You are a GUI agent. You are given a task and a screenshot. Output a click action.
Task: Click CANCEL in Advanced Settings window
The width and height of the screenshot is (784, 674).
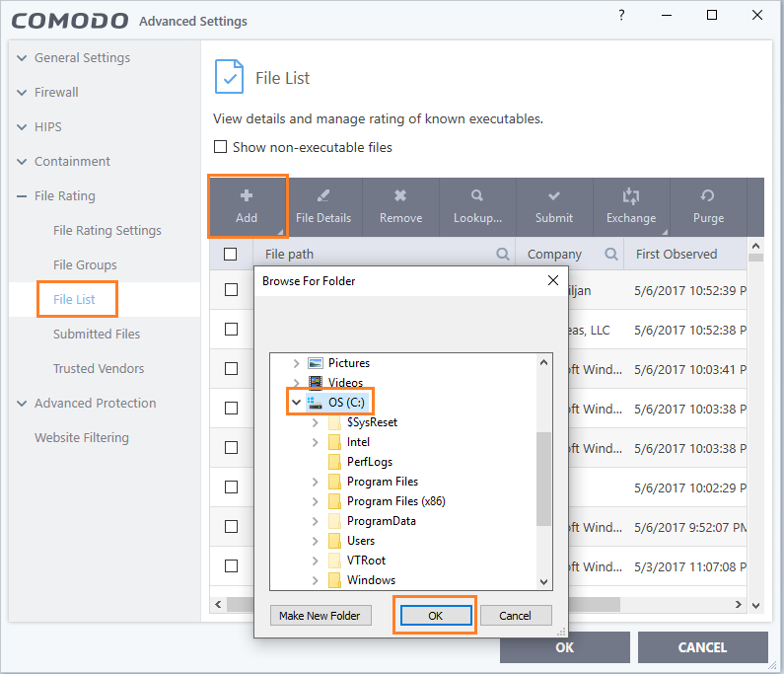[702, 647]
